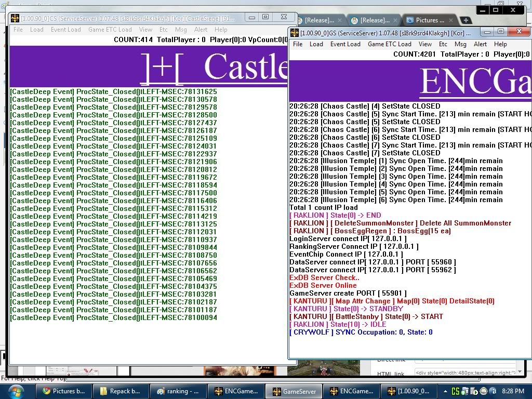Click the Chrome 'Pictures b...' taskbar button
The image size is (532, 399).
[x=63, y=391]
